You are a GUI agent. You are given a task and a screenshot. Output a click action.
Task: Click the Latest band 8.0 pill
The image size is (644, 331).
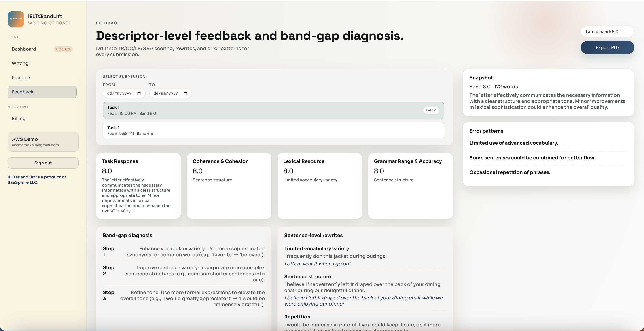point(608,32)
